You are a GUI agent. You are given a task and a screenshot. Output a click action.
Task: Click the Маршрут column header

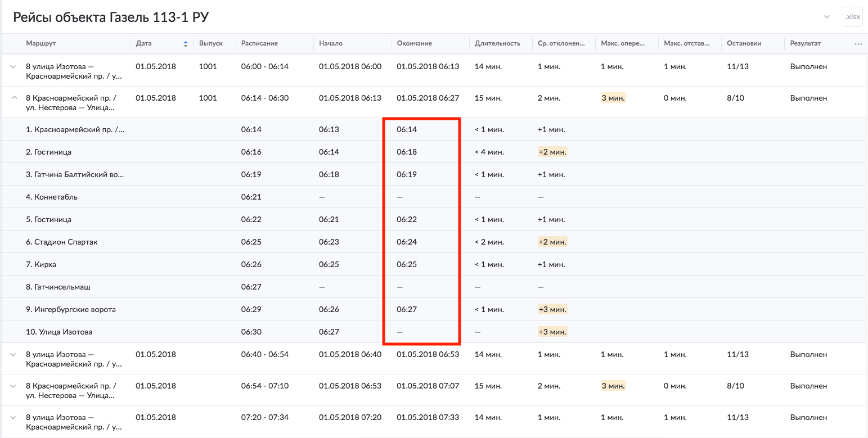click(x=41, y=43)
